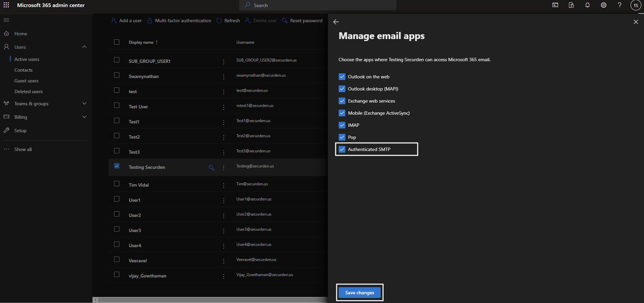Sort by Display name column
The height and width of the screenshot is (303, 644).
pyautogui.click(x=143, y=42)
